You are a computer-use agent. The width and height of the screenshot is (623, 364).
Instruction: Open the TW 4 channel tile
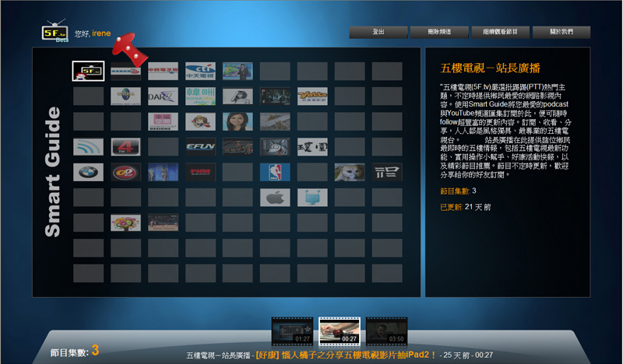[125, 147]
